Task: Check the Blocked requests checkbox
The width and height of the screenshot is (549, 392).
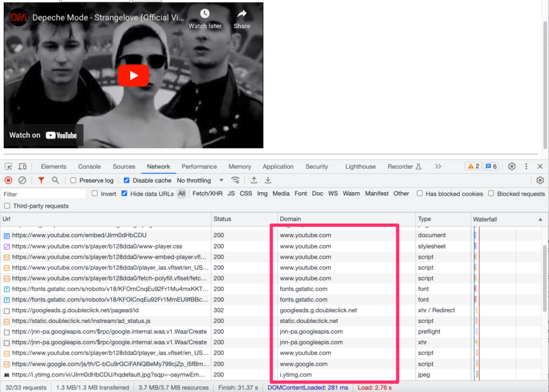Action: coord(491,193)
